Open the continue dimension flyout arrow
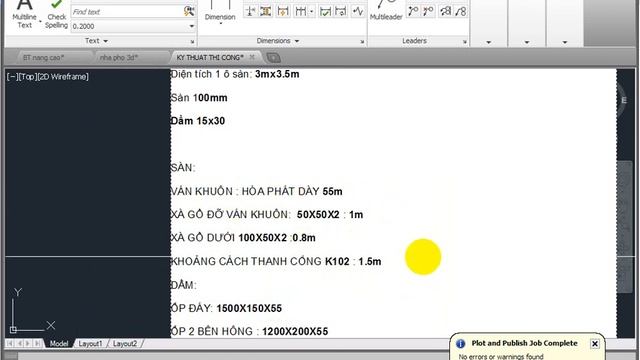This screenshot has height=360, width=640. 311,12
